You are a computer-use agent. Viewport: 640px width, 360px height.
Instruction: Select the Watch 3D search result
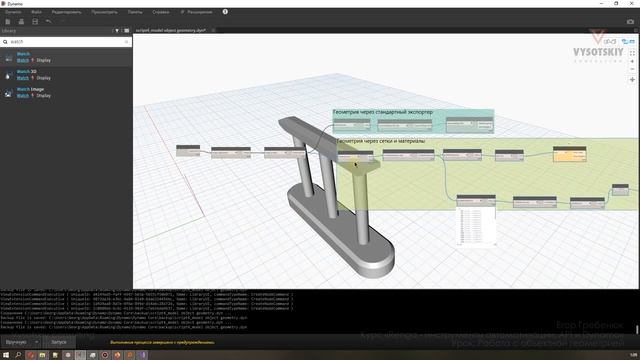coord(66,75)
